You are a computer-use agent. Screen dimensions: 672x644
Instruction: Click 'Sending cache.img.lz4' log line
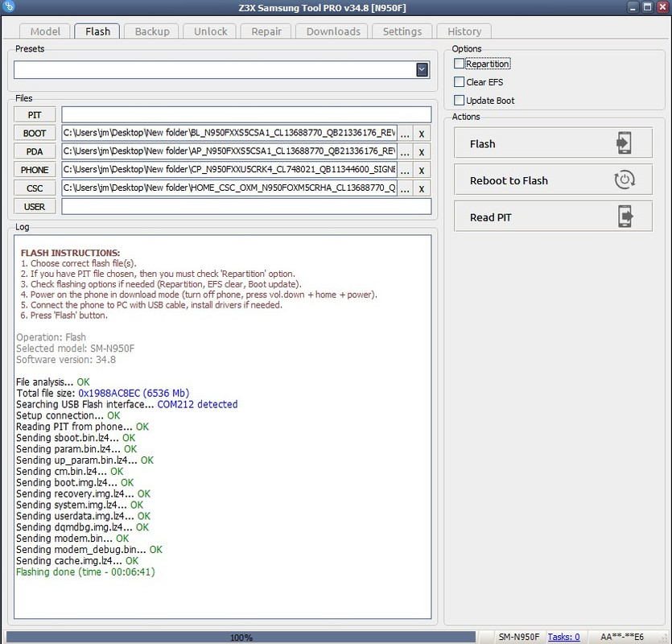[77, 561]
